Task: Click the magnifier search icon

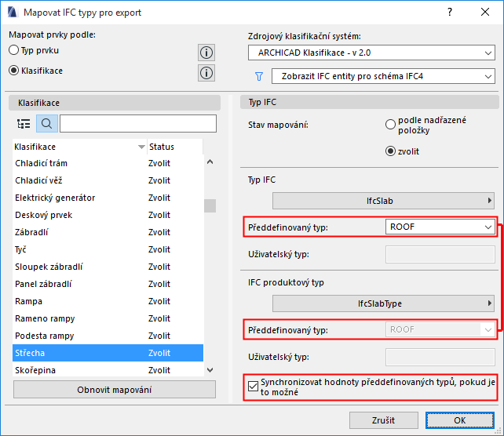Action: pos(46,124)
